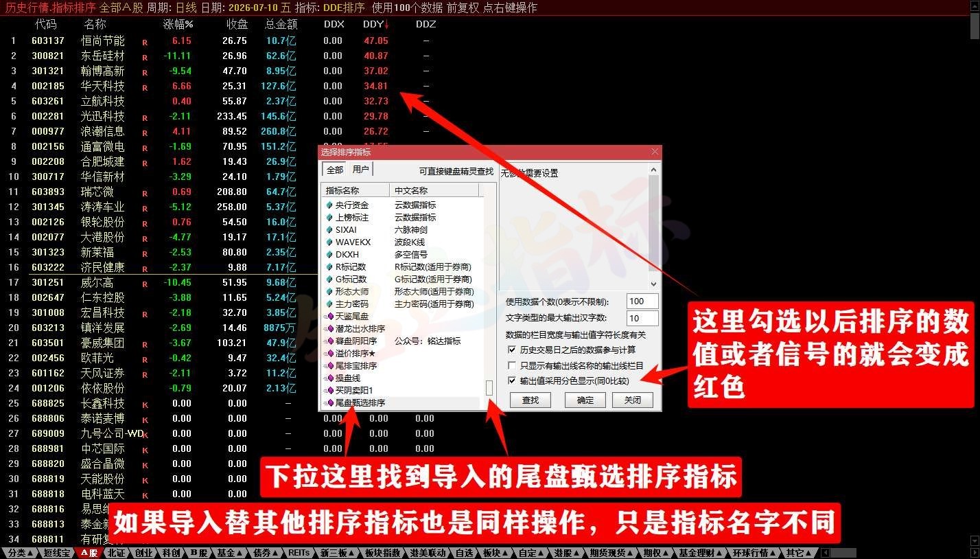
Task: Select the 央行资金 indicator icon in the list
Action: [x=329, y=205]
